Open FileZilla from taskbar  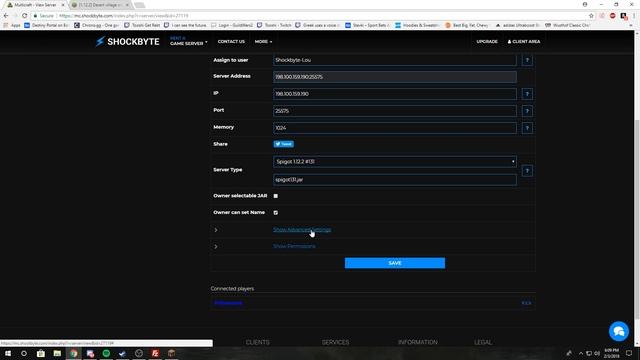[155, 353]
